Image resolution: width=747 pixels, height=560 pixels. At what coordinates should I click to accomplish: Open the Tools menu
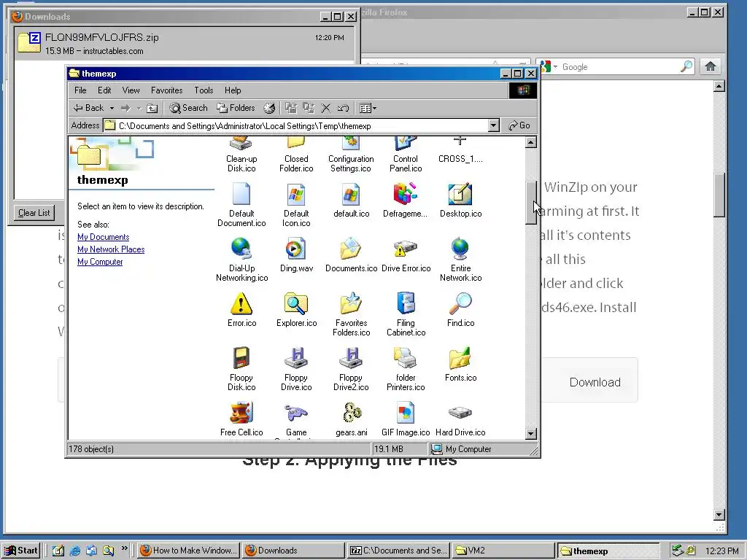pyautogui.click(x=204, y=90)
